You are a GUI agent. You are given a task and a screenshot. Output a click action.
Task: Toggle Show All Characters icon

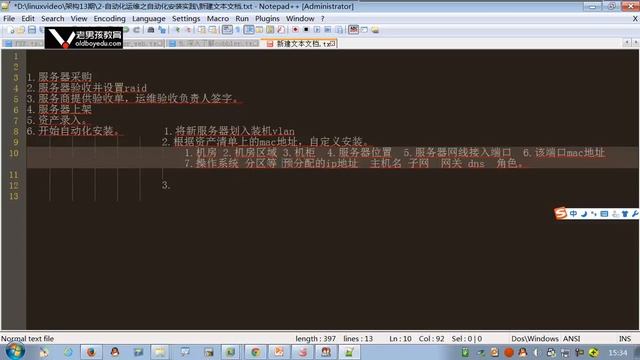pos(238,30)
